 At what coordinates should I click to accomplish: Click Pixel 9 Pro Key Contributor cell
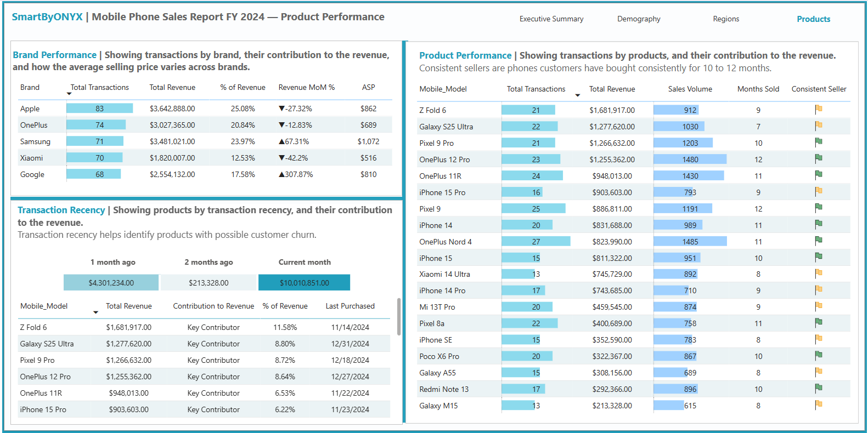tap(213, 360)
